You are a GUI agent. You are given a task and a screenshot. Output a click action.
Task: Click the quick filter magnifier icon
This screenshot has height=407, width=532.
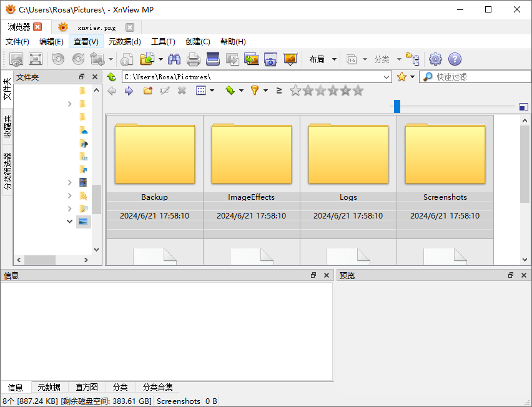click(427, 77)
